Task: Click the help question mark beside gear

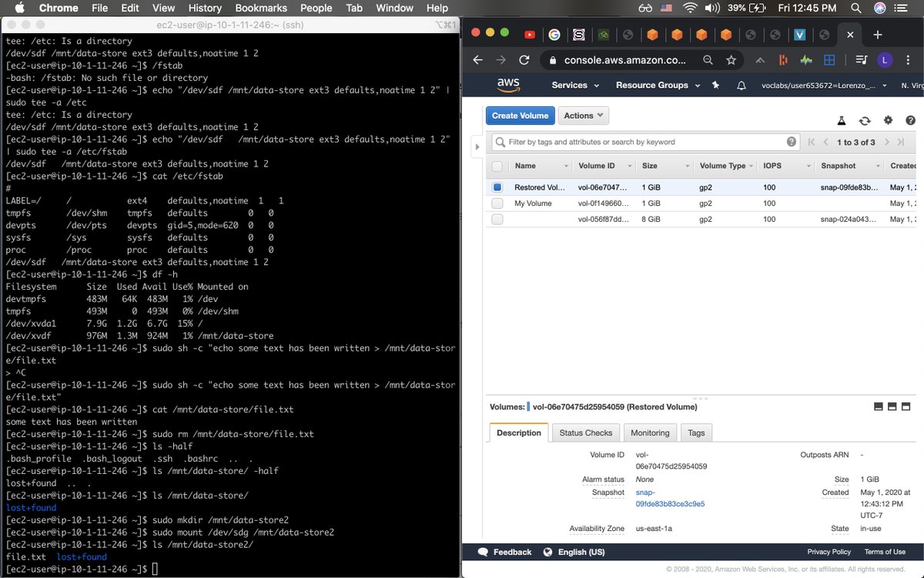Action: [911, 121]
